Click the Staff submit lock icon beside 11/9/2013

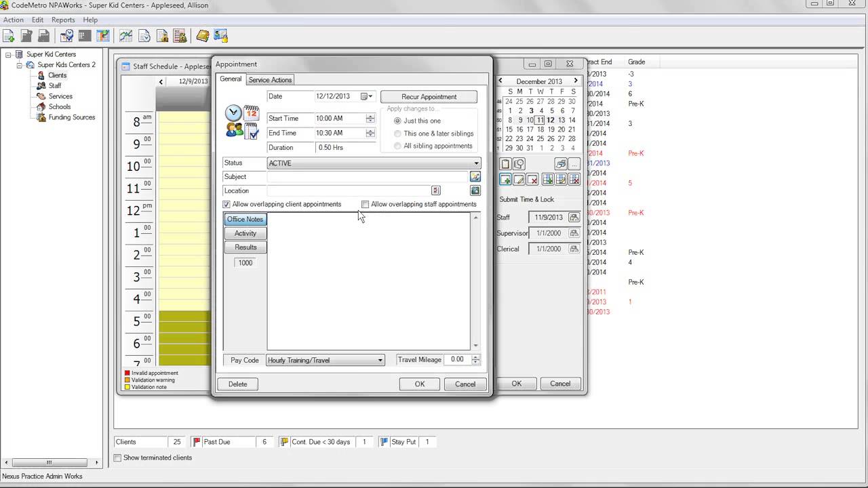tap(574, 218)
